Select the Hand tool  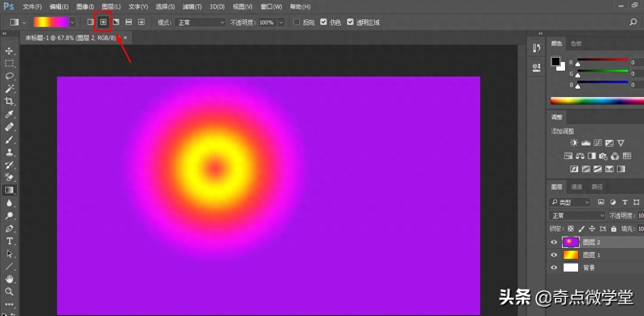pos(9,279)
